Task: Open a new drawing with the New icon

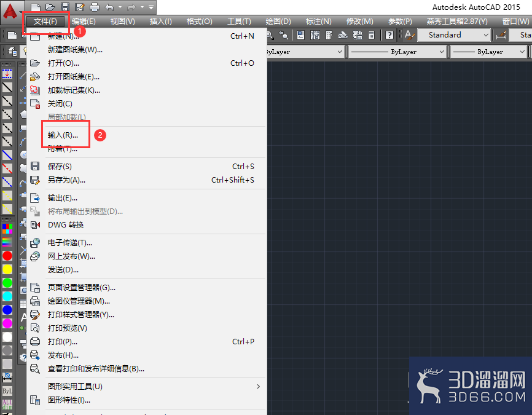Action: (x=36, y=7)
